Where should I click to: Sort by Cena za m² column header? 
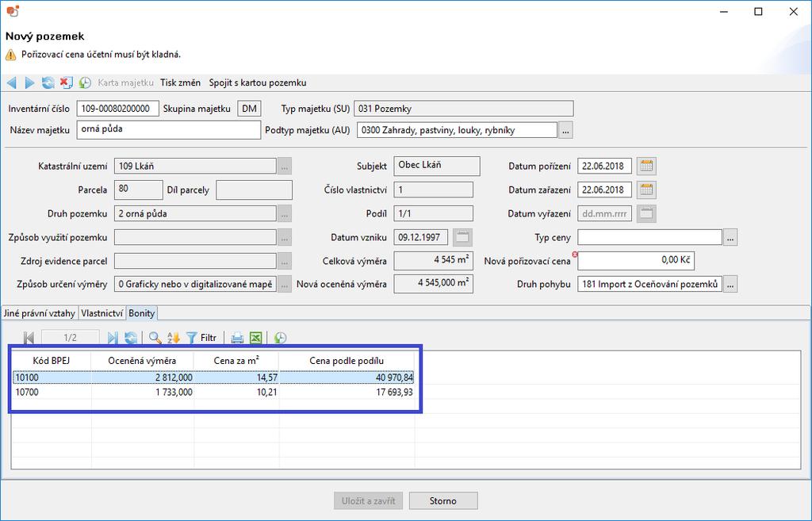point(236,361)
